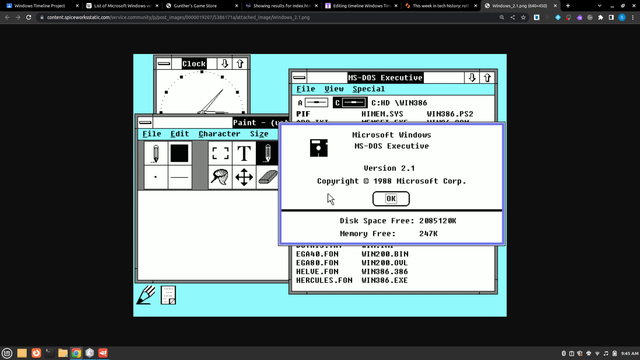
Task: Click the Clock window title bar
Action: coord(194,64)
